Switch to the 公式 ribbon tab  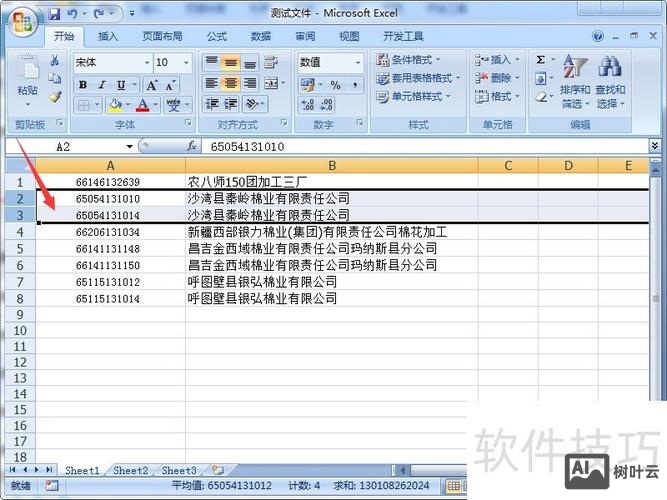[x=217, y=37]
